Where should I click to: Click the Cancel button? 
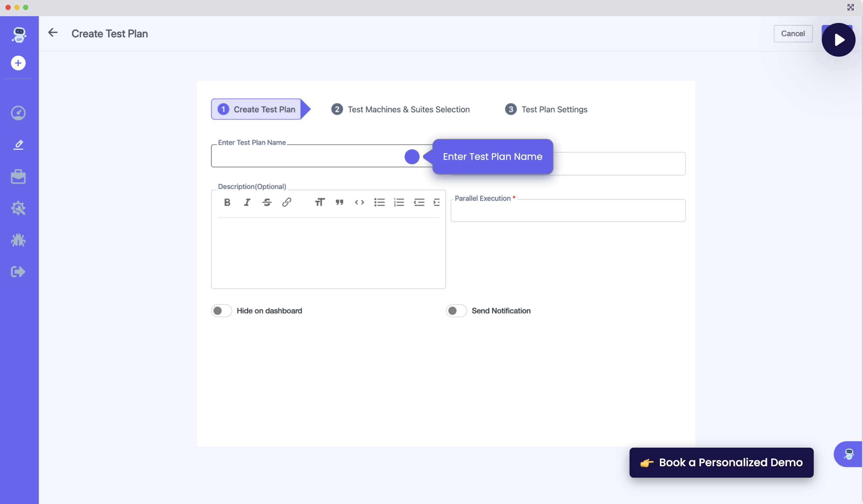(x=792, y=33)
